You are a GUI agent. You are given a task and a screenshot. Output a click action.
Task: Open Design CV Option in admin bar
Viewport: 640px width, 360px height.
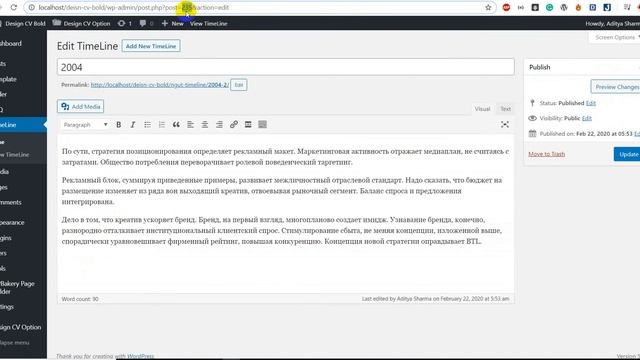82,24
